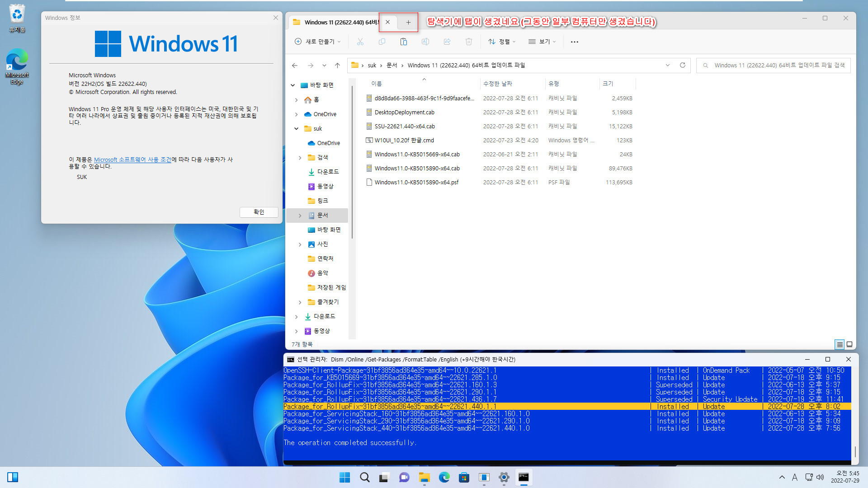Click the navigation pane scrollbar
This screenshot has height=488, width=868.
coord(352,163)
